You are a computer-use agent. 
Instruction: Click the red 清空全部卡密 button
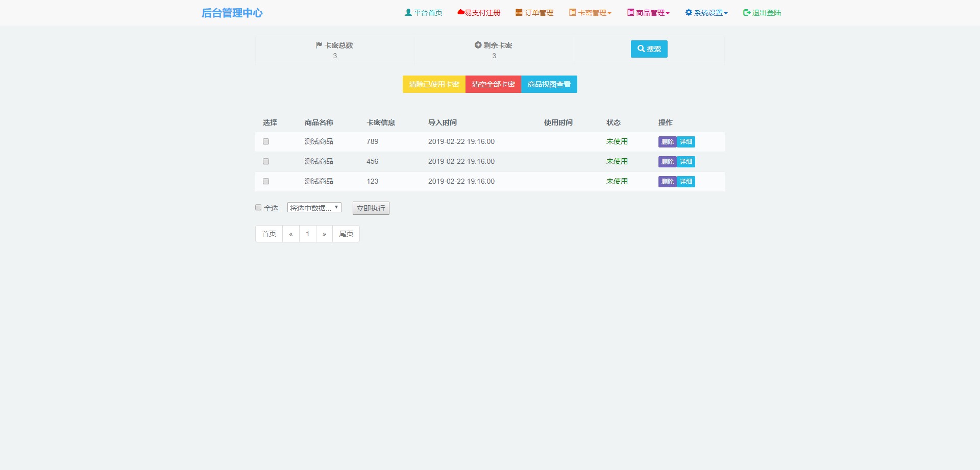[493, 84]
